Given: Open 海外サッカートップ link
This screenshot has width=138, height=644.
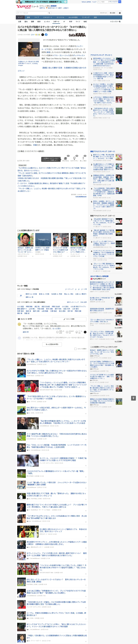Looking at the screenshot, I should (73, 302).
